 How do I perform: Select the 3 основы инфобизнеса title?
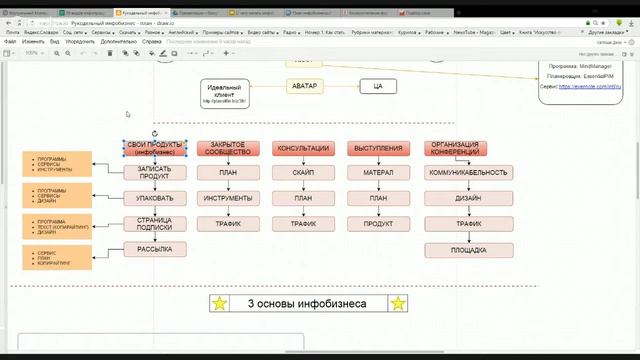(x=307, y=303)
